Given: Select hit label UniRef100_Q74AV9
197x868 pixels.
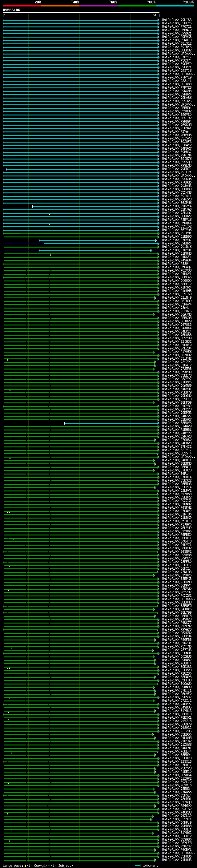Looking at the screenshot, I should pos(176,426).
